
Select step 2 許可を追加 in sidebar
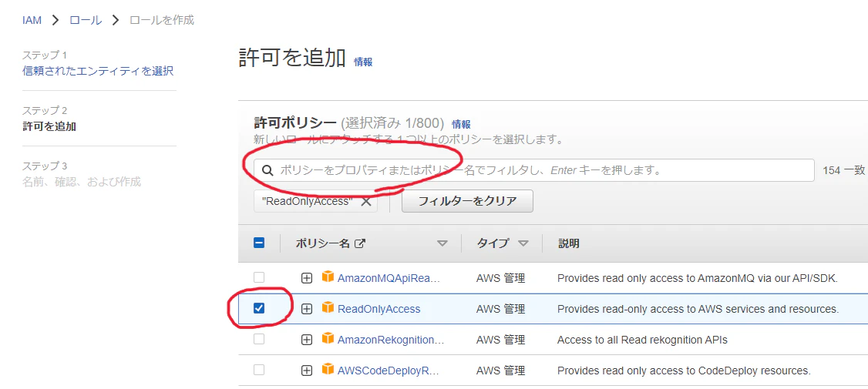tap(49, 126)
